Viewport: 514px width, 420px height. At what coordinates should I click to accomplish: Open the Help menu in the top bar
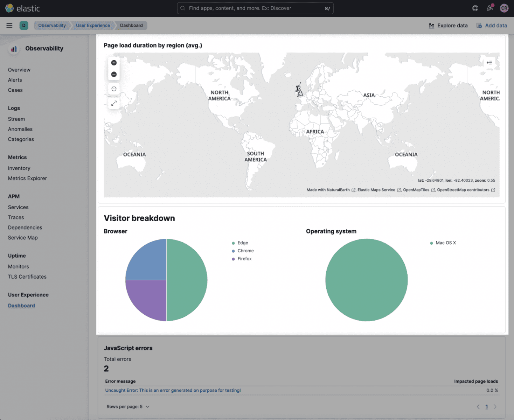(x=475, y=8)
